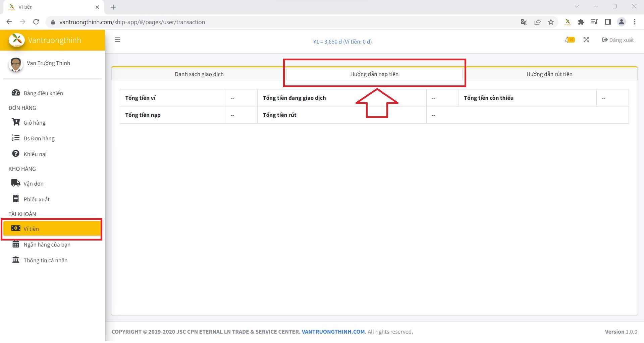
Task: Click Đăng xuất logout link
Action: [618, 40]
